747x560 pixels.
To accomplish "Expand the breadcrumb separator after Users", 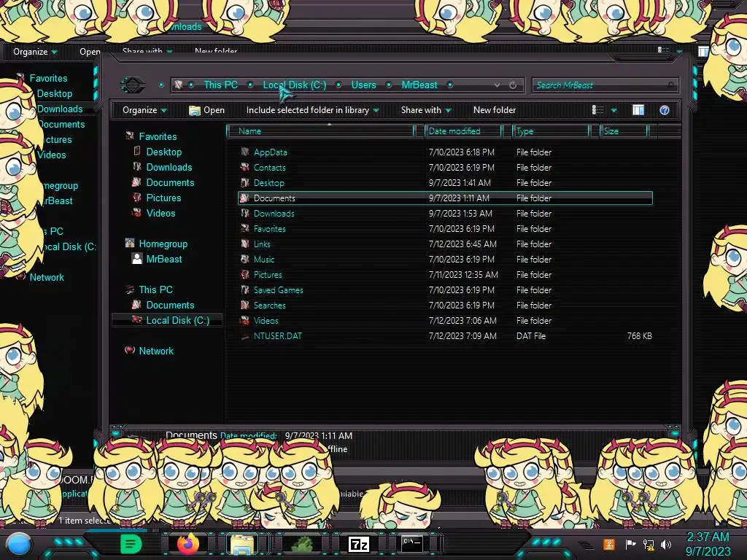I will [x=389, y=85].
